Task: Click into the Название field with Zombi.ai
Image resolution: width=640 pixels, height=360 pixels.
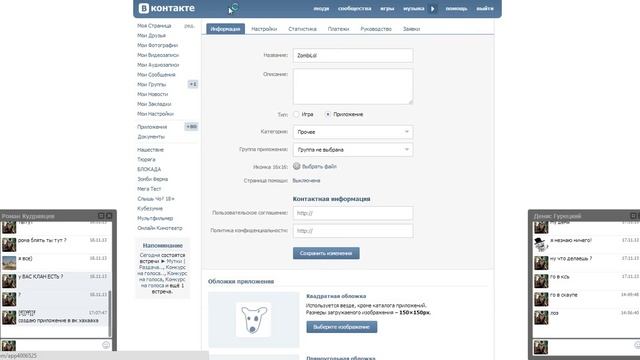Action: coord(353,56)
